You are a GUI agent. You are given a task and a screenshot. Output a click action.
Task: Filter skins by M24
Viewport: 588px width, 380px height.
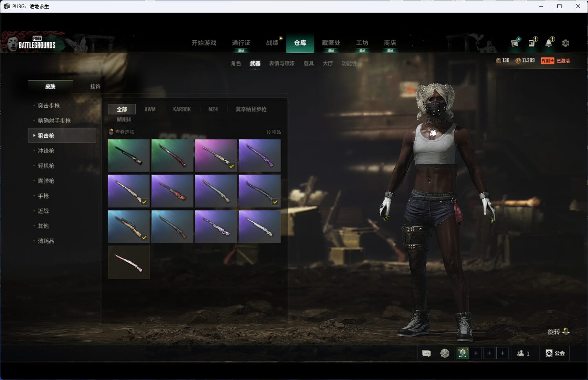point(213,109)
